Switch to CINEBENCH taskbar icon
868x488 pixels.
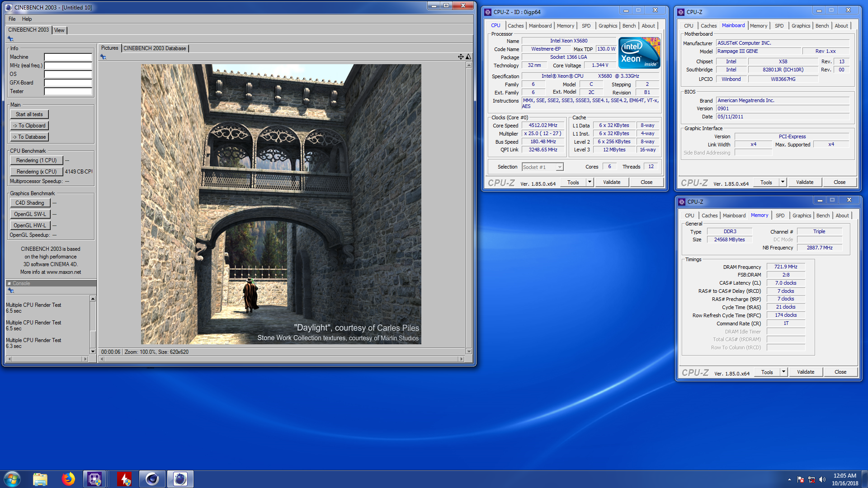(x=180, y=479)
